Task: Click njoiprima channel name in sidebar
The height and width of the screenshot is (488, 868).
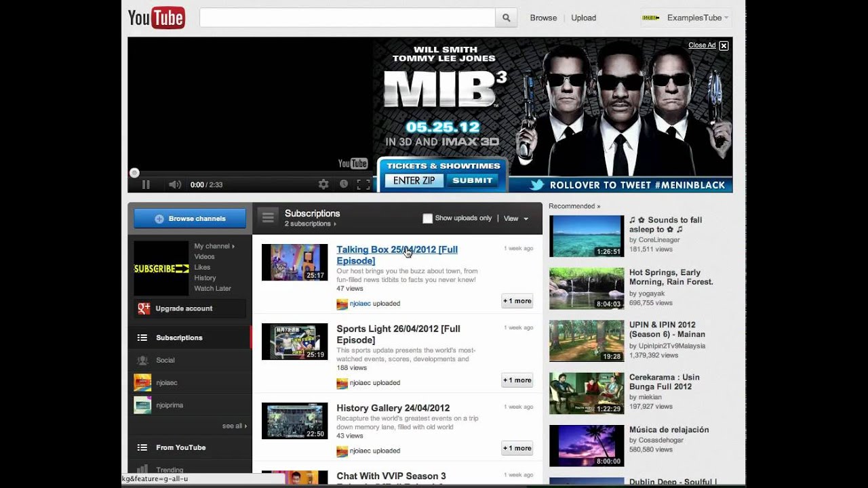Action: (x=170, y=405)
